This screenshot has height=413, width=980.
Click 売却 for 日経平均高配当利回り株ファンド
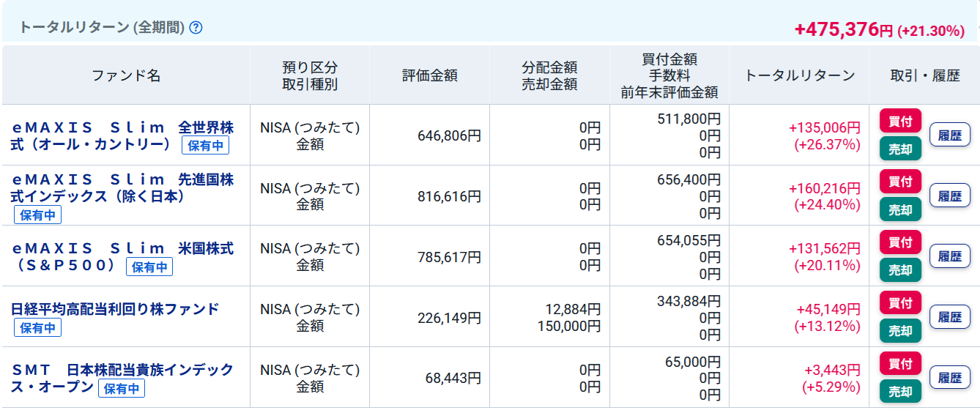[900, 331]
